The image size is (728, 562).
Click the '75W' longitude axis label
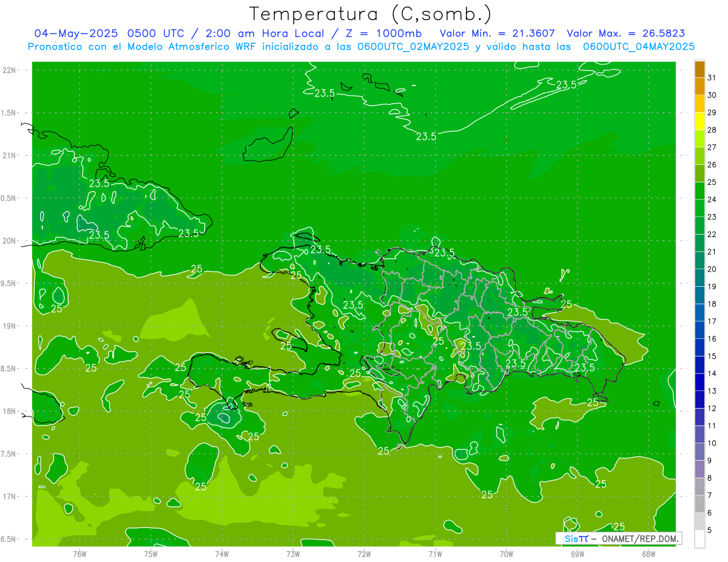tap(150, 554)
